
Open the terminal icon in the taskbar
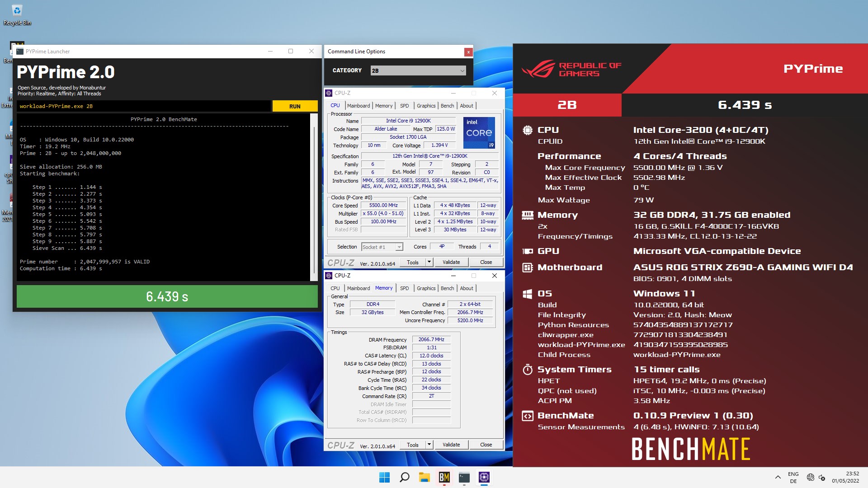(x=464, y=477)
